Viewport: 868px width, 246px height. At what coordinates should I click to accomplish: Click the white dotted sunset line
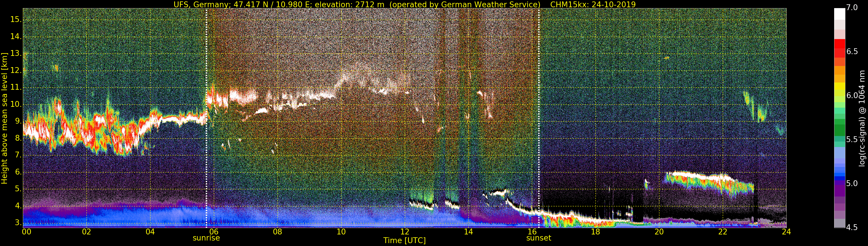(539, 118)
